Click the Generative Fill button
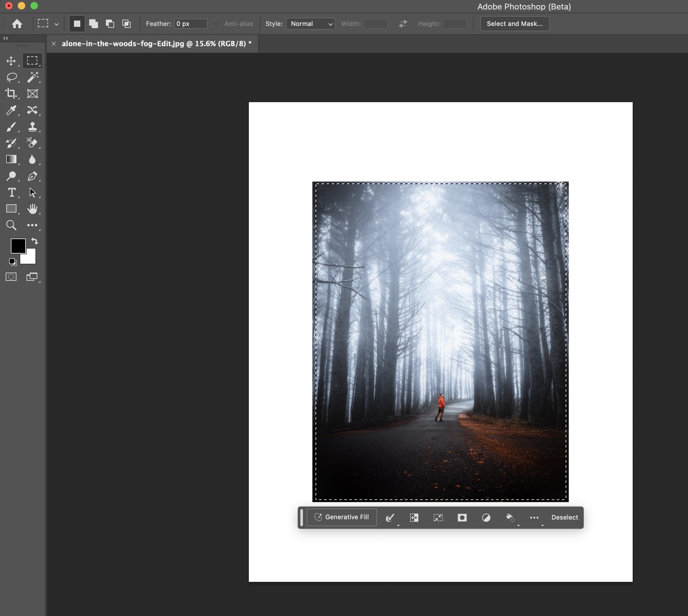This screenshot has height=616, width=688. (x=341, y=517)
